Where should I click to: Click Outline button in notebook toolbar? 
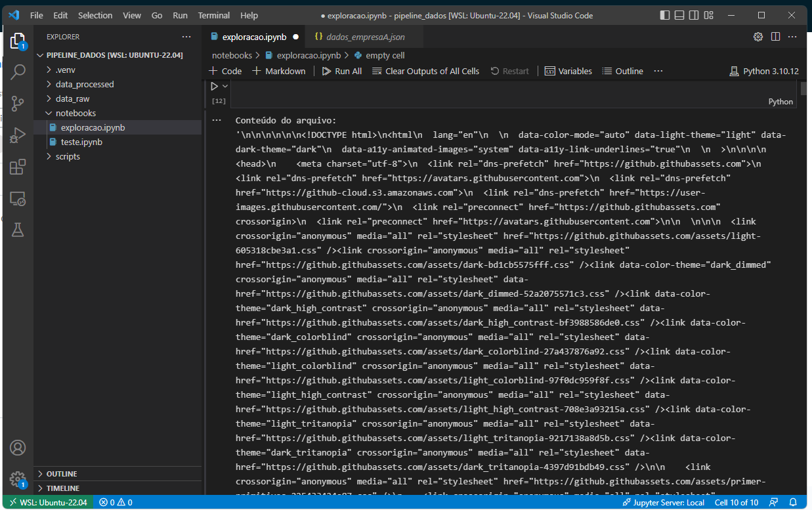coord(623,71)
